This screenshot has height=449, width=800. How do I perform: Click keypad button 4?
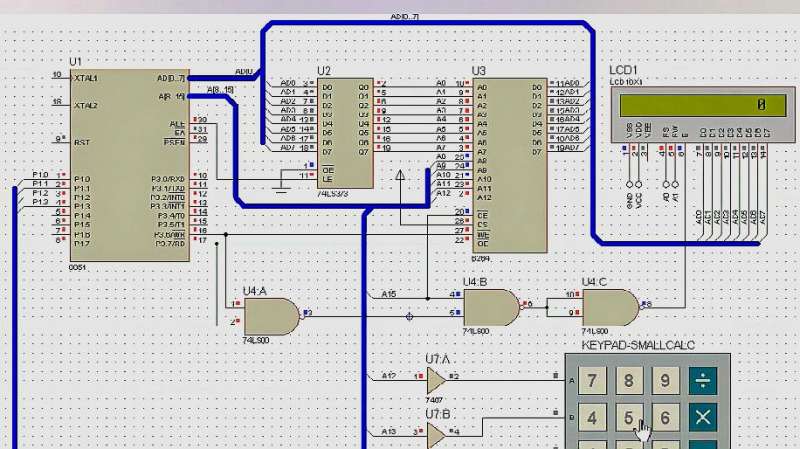click(592, 418)
